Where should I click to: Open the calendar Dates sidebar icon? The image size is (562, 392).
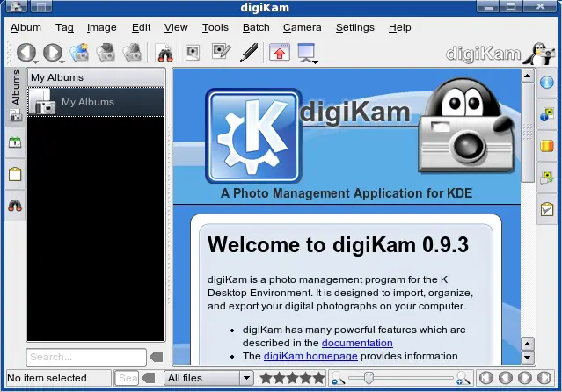click(x=15, y=142)
